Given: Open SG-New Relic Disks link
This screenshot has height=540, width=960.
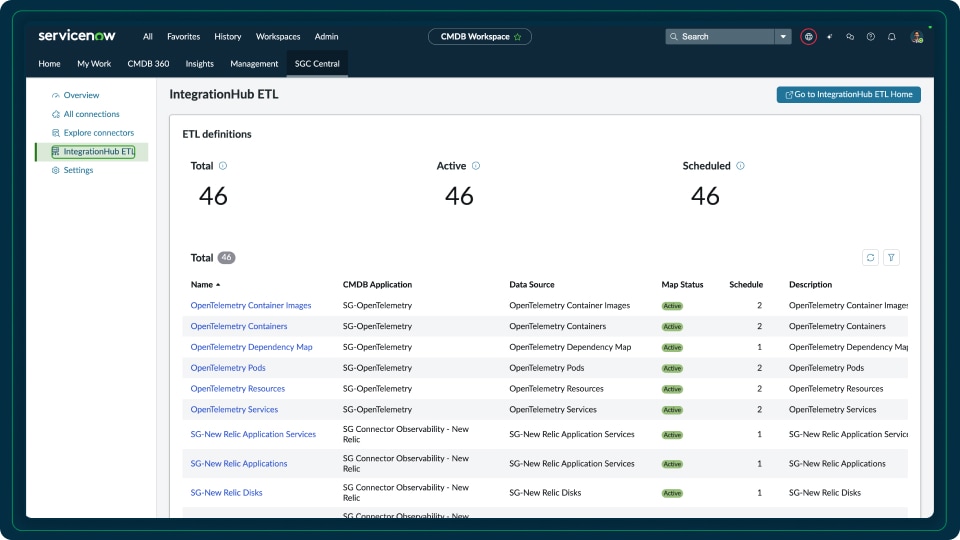Looking at the screenshot, I should click(226, 493).
